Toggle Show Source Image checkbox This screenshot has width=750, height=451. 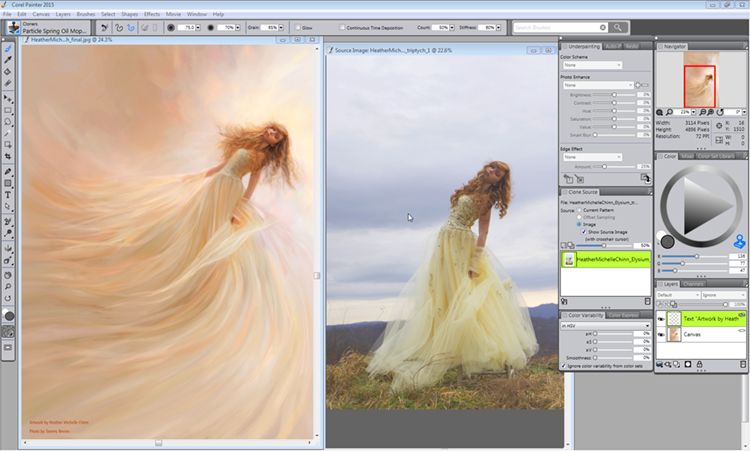pyautogui.click(x=582, y=231)
